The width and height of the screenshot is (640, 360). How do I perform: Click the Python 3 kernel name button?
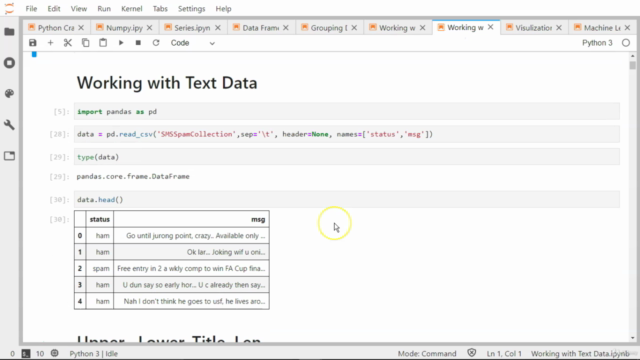tap(597, 43)
